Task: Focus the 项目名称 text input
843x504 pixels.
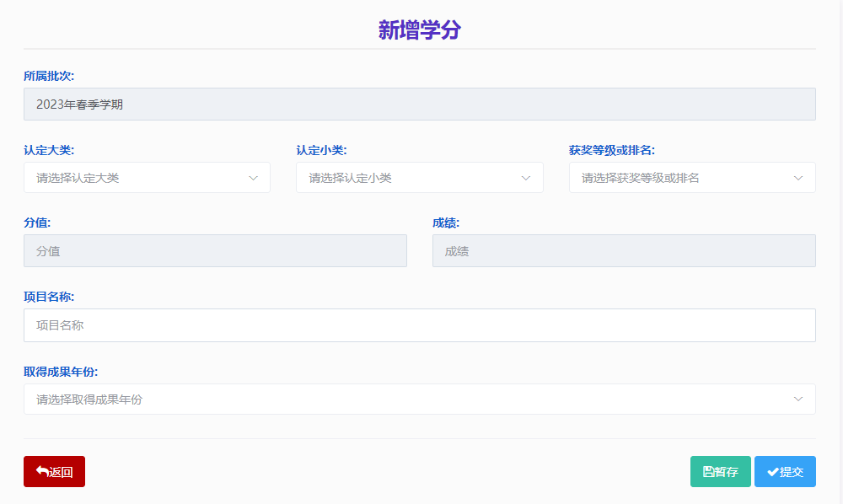Action: 419,325
